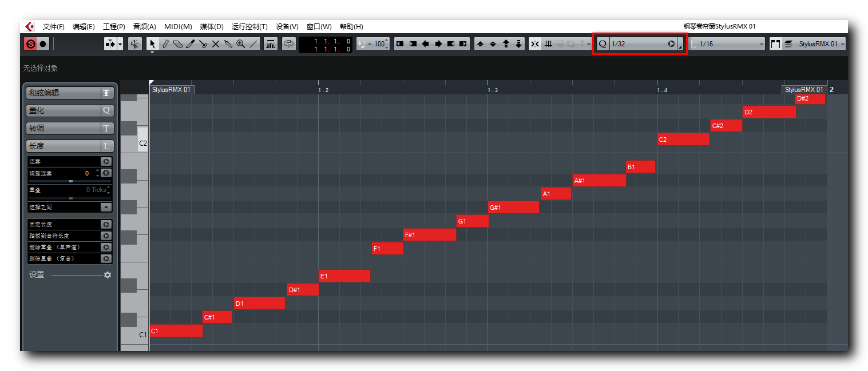Toggle the piano-roll keyboard display icon

coord(271,43)
